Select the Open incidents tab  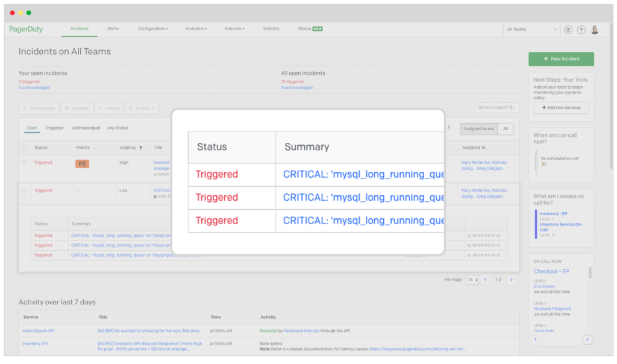tap(33, 128)
